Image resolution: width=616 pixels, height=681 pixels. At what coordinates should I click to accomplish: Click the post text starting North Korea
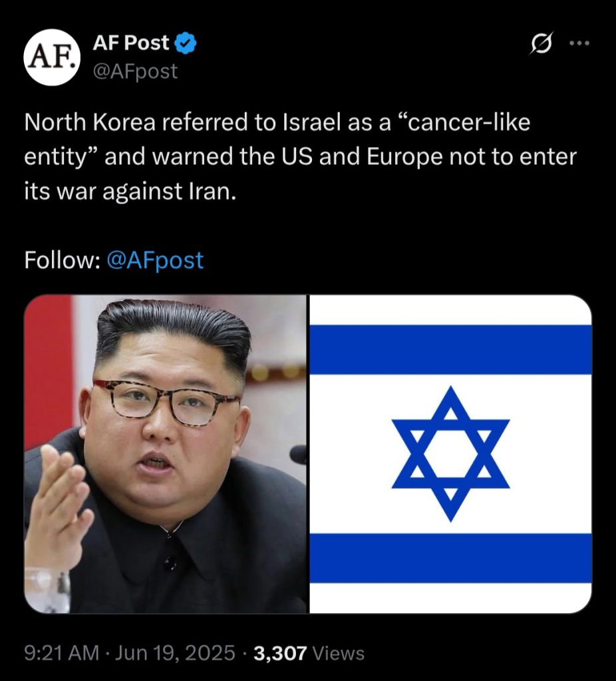coord(300,156)
